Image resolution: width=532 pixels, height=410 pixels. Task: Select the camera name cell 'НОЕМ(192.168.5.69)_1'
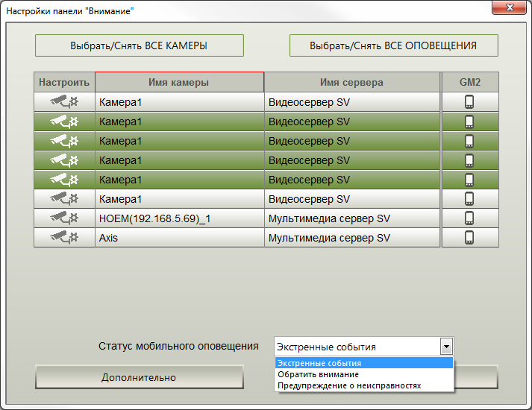180,218
